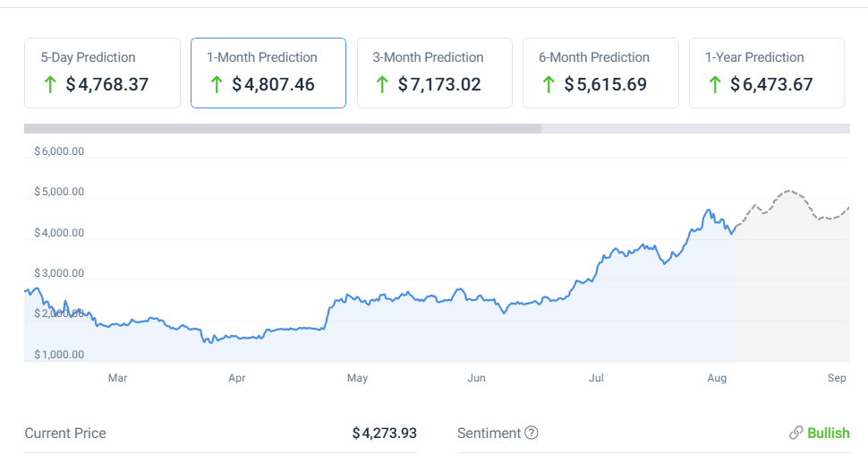868x455 pixels.
Task: Click the green arrow in 6-Month Prediction
Action: pyautogui.click(x=549, y=85)
